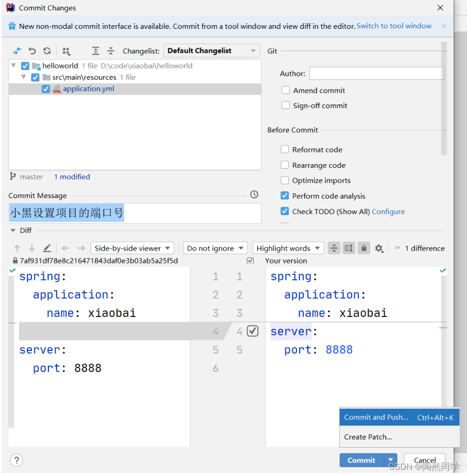This screenshot has height=476, width=467.
Task: Open the Highlight words dropdown
Action: tap(288, 248)
